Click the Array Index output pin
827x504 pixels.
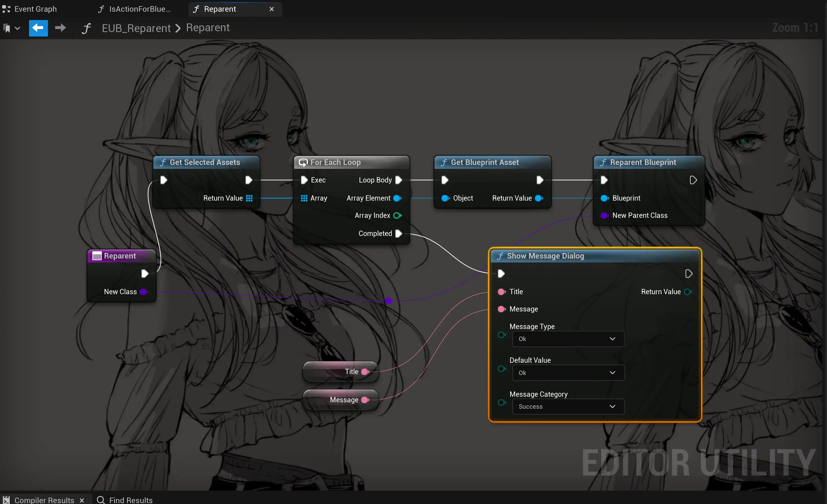[397, 215]
